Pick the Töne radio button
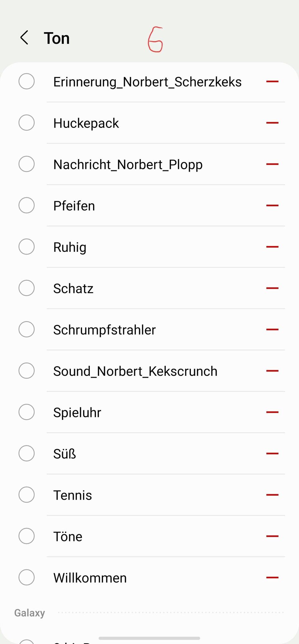The width and height of the screenshot is (299, 644). 27,536
